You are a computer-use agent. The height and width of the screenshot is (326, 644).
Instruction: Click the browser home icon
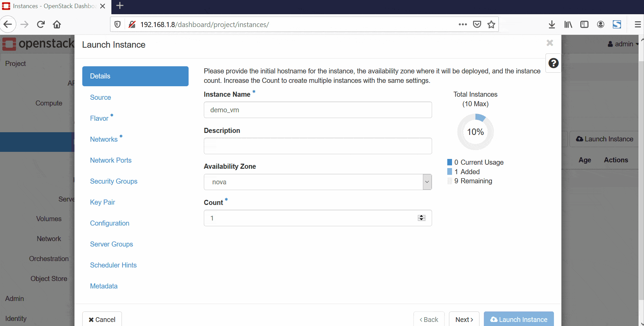(x=57, y=24)
